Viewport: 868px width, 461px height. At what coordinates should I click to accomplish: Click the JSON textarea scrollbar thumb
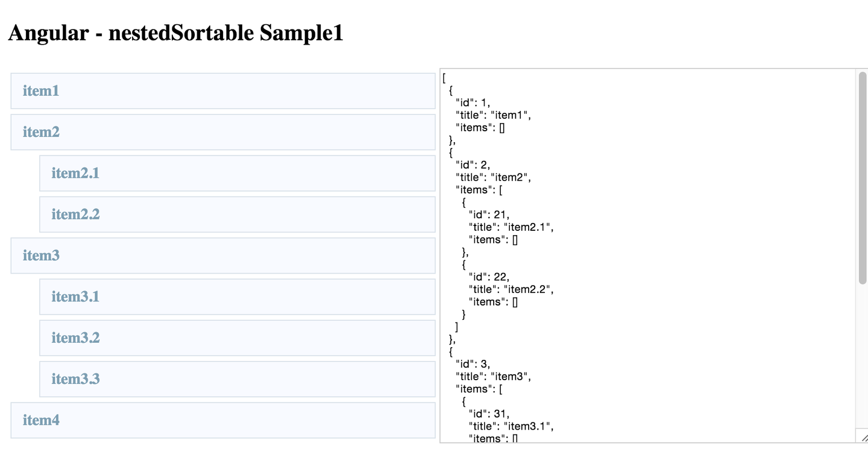(x=862, y=178)
